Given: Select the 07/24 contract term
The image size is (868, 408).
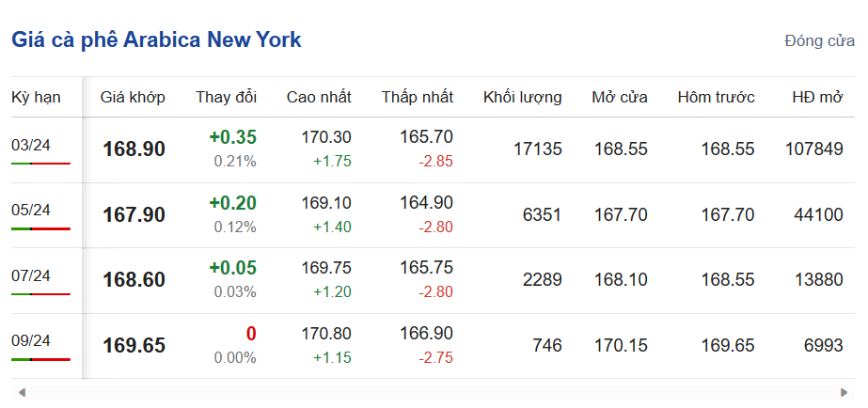Looking at the screenshot, I should 30,275.
